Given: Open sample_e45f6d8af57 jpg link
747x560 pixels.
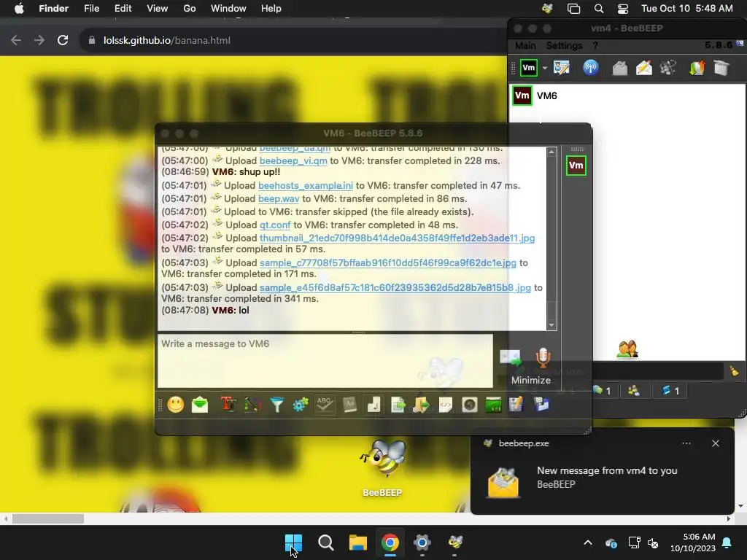Looking at the screenshot, I should (x=395, y=287).
